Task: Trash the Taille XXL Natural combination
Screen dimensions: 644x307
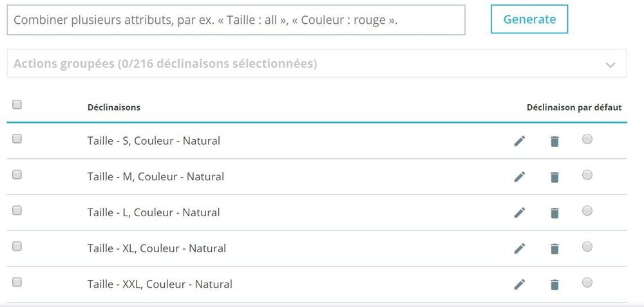Action: point(554,284)
